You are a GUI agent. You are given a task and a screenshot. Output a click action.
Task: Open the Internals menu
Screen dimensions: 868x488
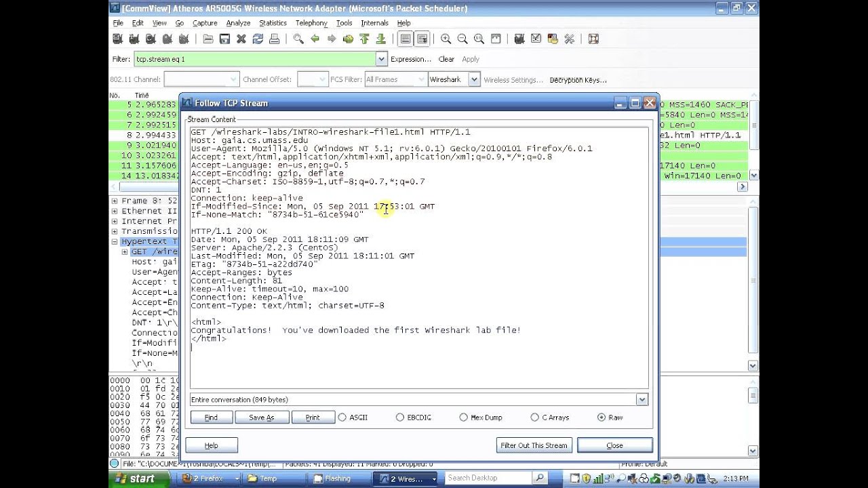point(374,23)
